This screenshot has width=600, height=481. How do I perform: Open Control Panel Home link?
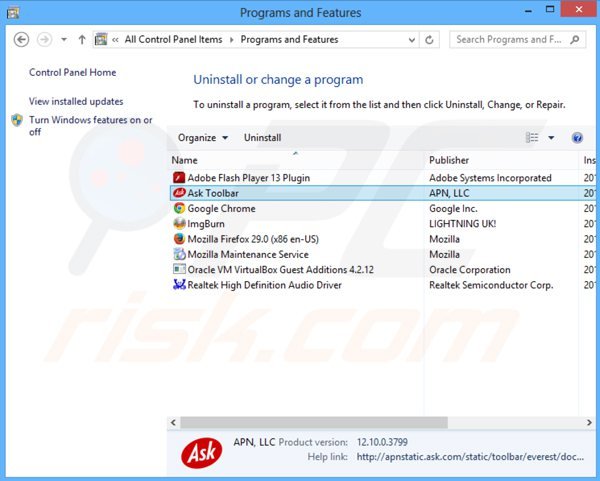(x=73, y=72)
